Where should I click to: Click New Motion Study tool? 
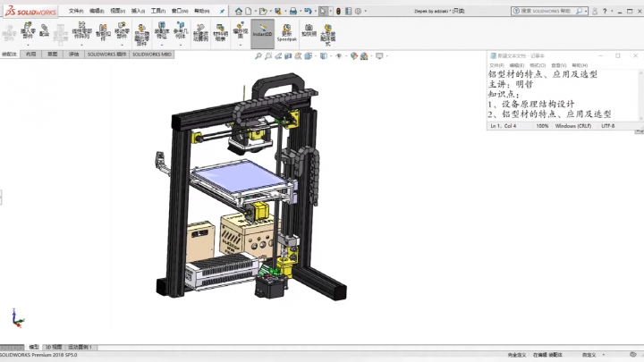point(201,33)
